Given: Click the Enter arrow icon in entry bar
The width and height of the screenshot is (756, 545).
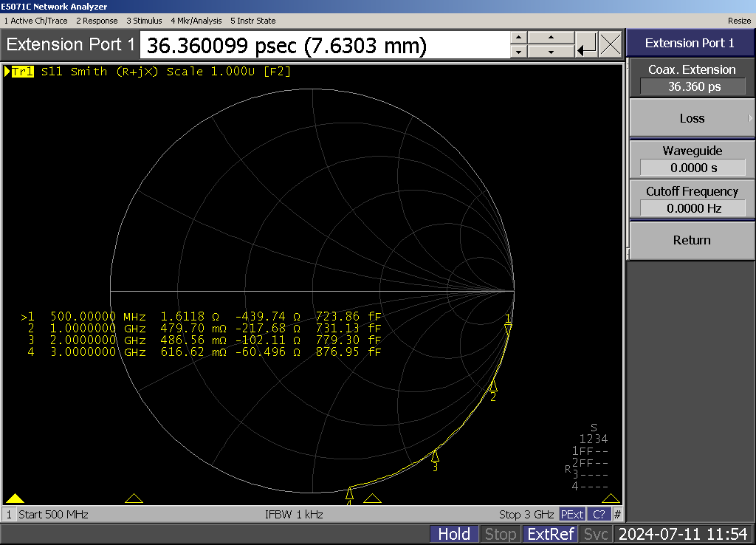Looking at the screenshot, I should tap(587, 45).
